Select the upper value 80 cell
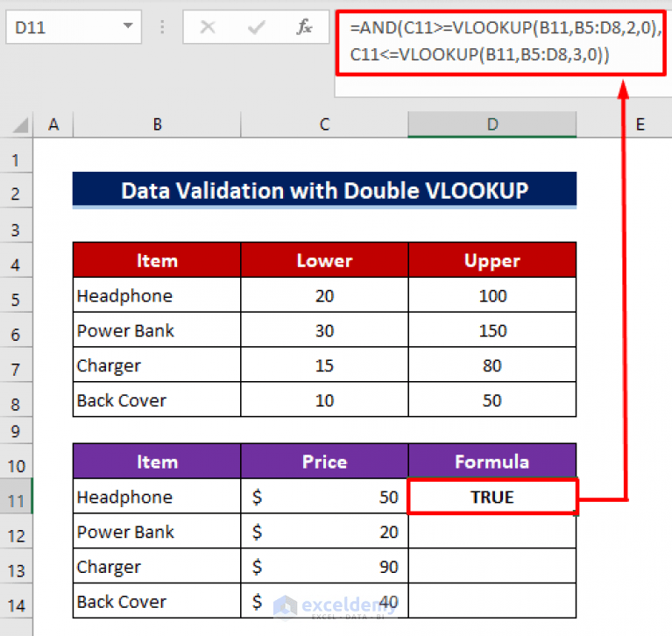 click(492, 365)
